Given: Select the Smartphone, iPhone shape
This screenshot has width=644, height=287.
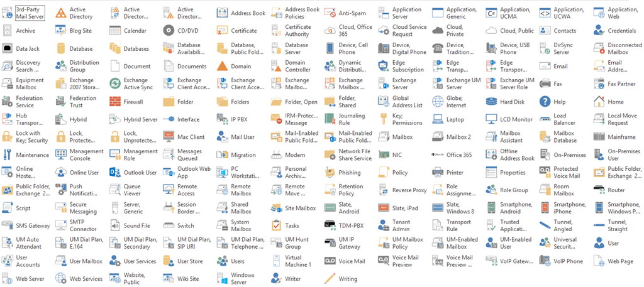Looking at the screenshot, I should pyautogui.click(x=545, y=208).
